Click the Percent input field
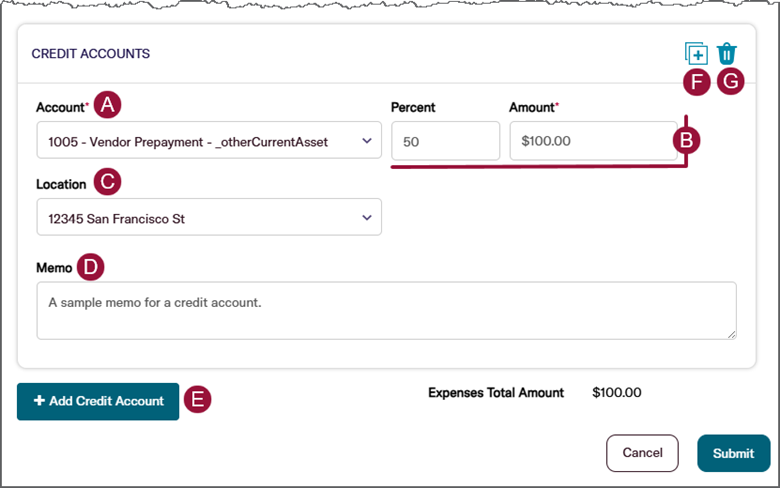The image size is (780, 488). point(445,141)
